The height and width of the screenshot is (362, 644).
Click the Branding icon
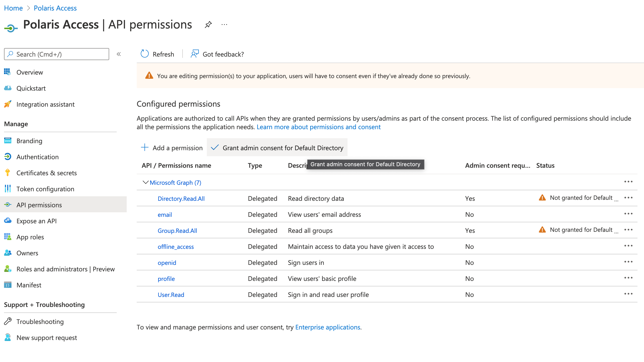click(8, 141)
